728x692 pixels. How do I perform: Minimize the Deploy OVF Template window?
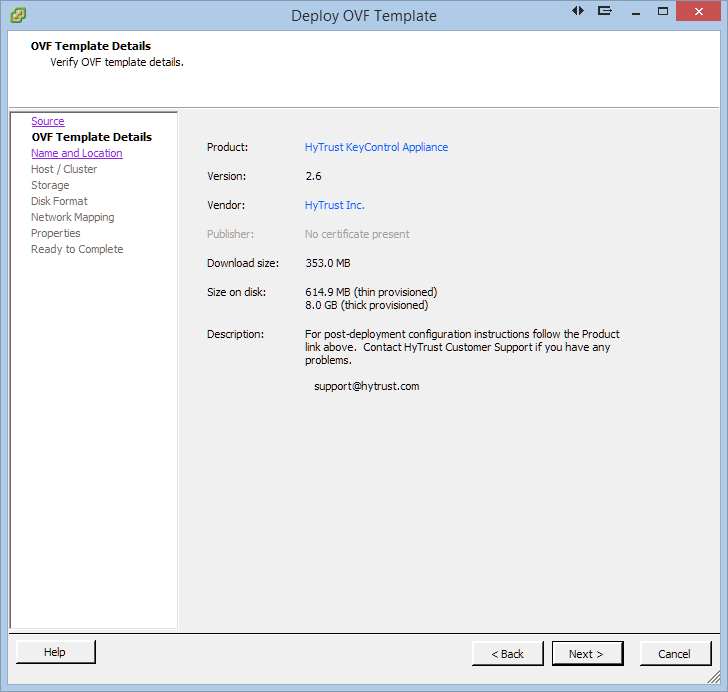pos(636,12)
